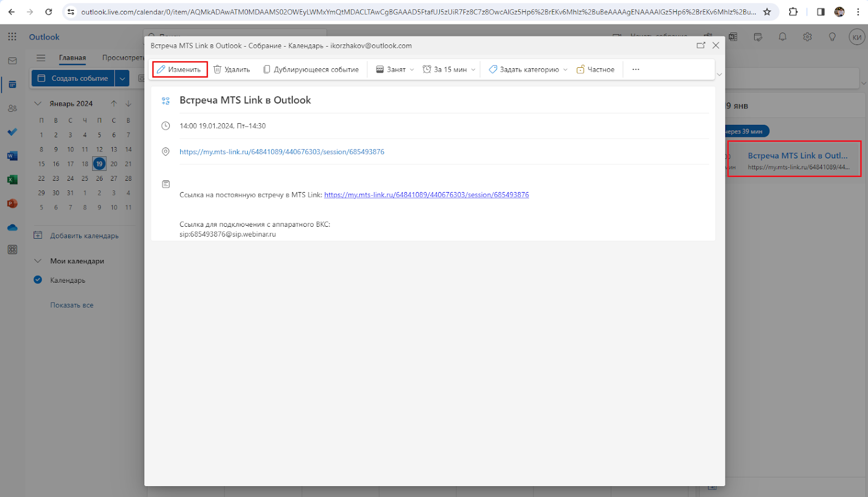Reload the browser page
Image resolution: width=868 pixels, height=497 pixels.
[49, 11]
